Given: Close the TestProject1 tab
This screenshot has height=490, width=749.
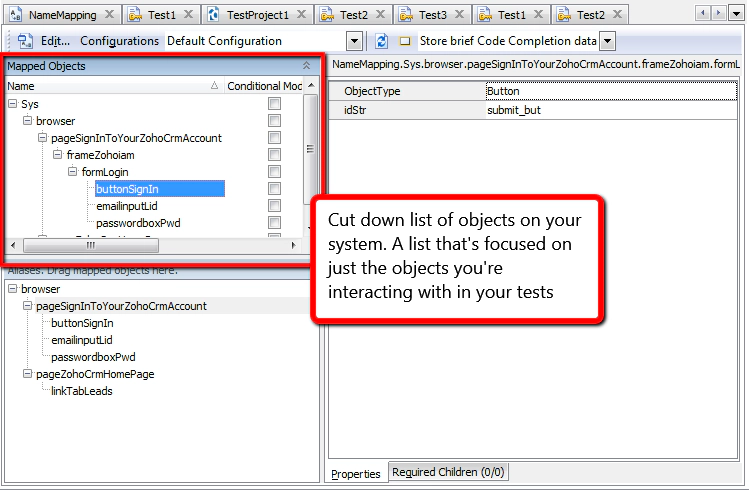Looking at the screenshot, I should 301,14.
